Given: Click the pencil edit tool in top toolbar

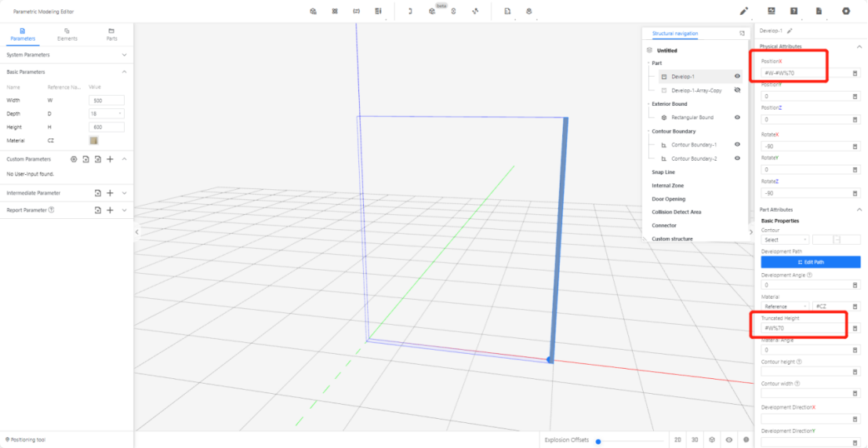Looking at the screenshot, I should point(744,11).
